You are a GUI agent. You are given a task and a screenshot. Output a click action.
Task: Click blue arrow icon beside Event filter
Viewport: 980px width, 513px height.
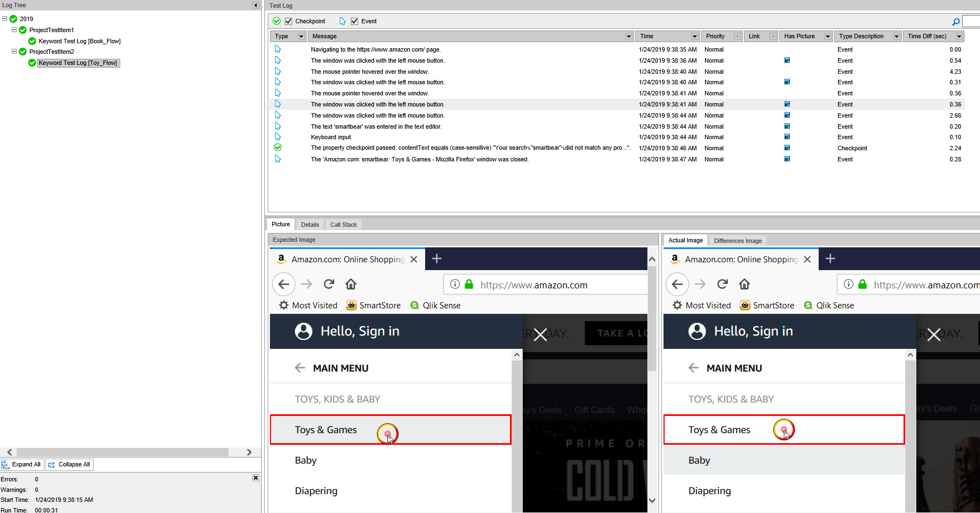[343, 21]
